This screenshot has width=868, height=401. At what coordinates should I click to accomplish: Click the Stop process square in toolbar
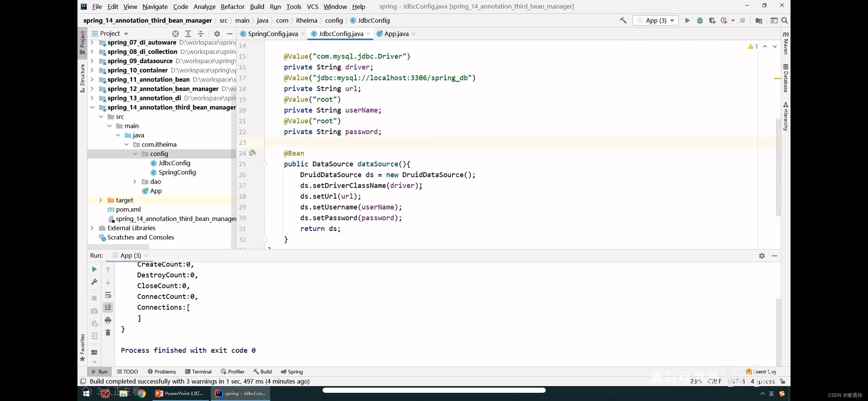click(743, 21)
